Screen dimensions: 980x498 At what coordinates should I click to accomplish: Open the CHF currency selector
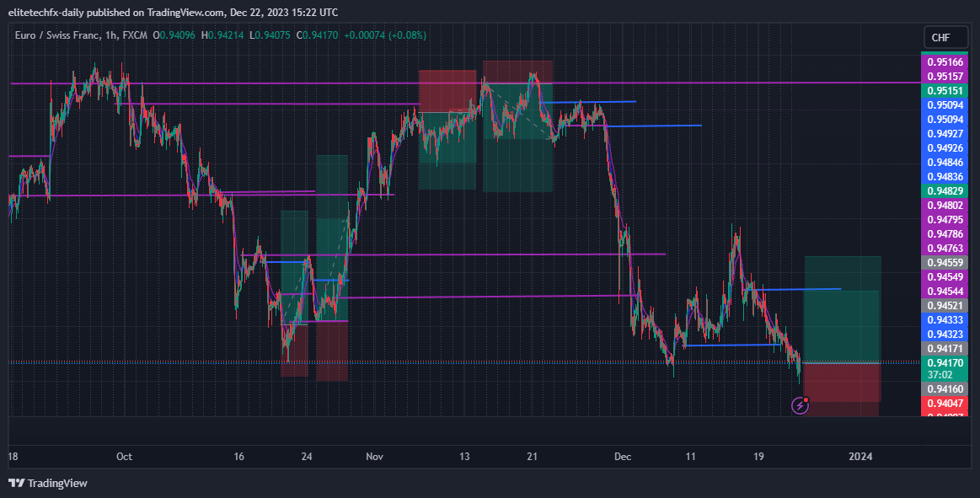[x=945, y=38]
